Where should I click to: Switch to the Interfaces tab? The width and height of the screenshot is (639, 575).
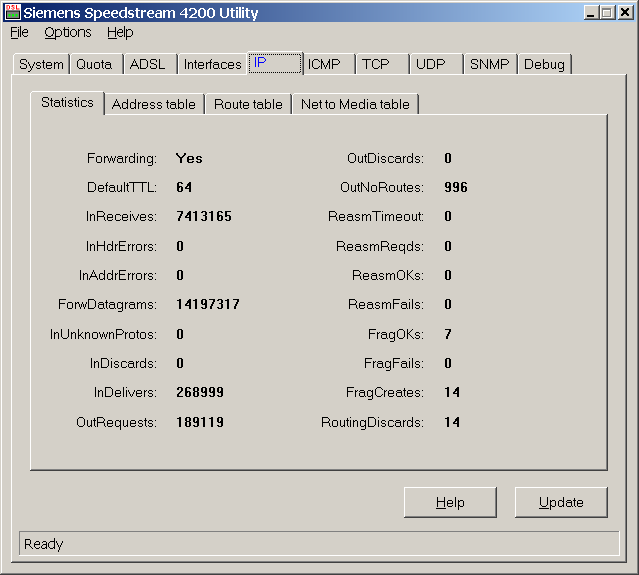click(x=212, y=64)
